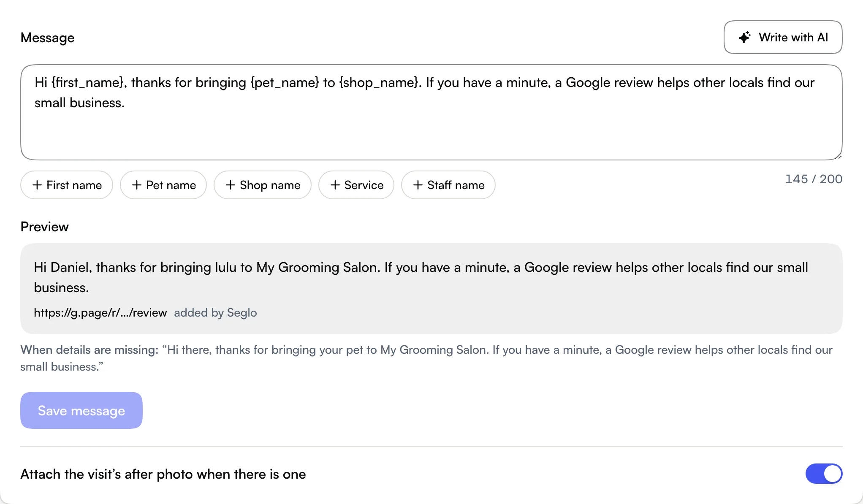
Task: Click the Save message button
Action: click(x=81, y=410)
